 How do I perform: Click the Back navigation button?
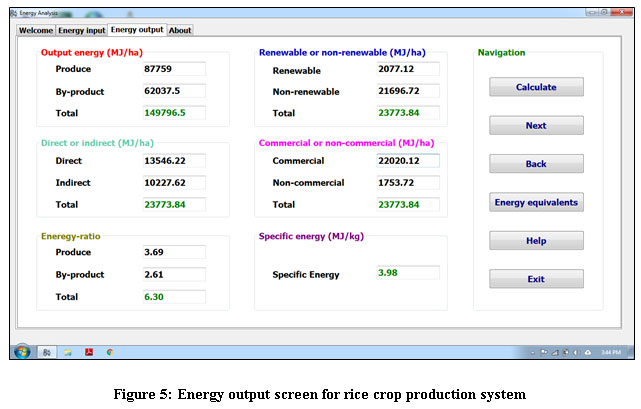(536, 164)
